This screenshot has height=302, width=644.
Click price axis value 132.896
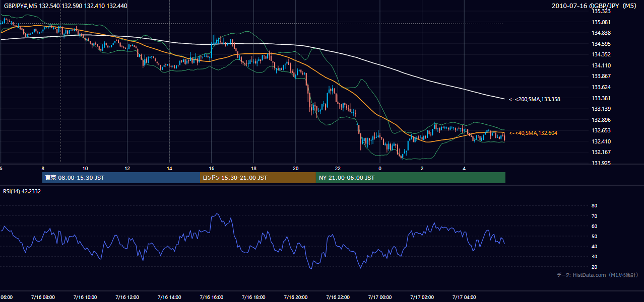tap(601, 120)
